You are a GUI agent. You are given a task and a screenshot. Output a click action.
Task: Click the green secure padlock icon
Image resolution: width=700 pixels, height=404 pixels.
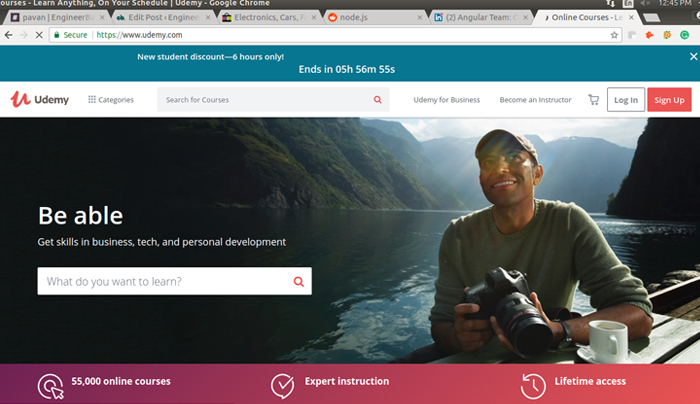point(57,35)
